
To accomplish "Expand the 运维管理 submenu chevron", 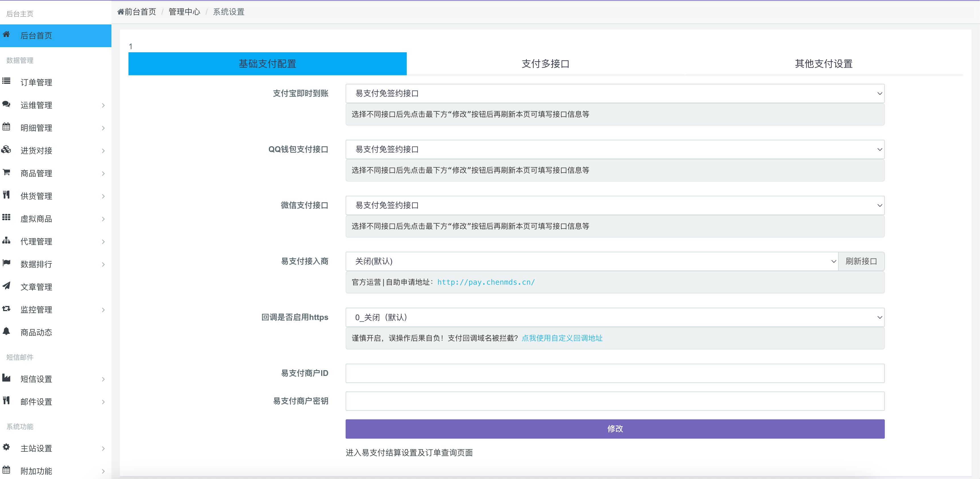I will pyautogui.click(x=103, y=105).
